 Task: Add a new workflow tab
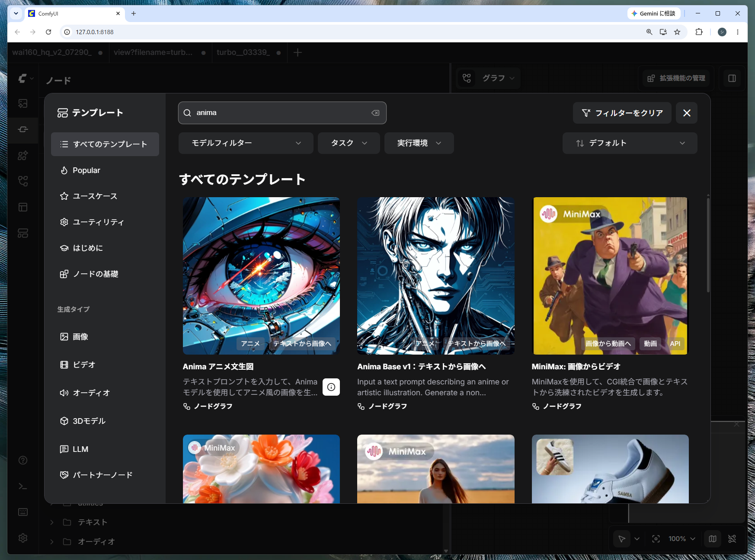click(x=298, y=53)
